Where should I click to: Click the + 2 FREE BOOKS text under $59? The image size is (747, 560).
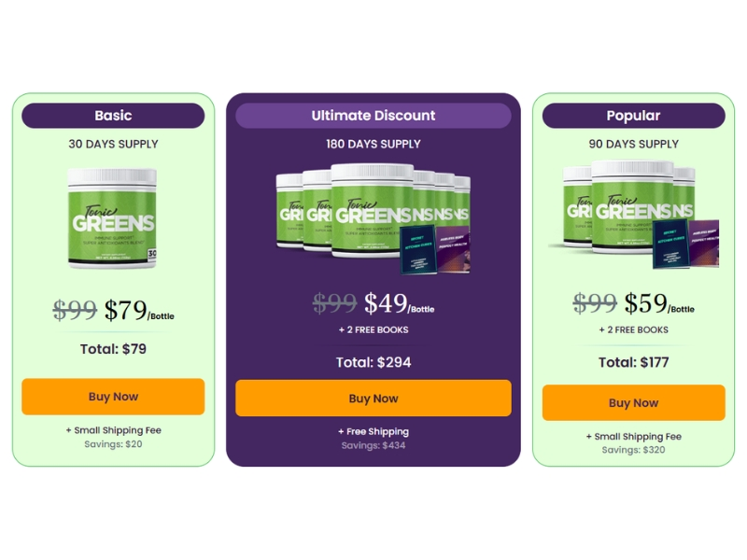(633, 329)
